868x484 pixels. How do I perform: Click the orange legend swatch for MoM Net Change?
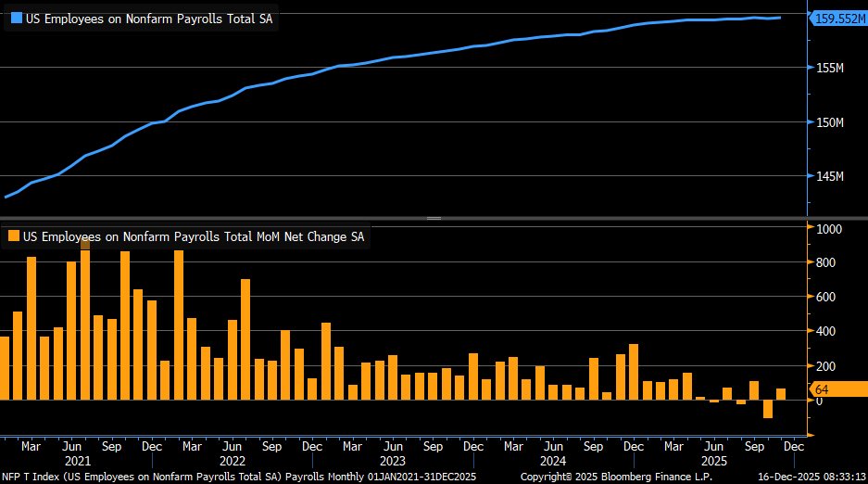pos(12,236)
